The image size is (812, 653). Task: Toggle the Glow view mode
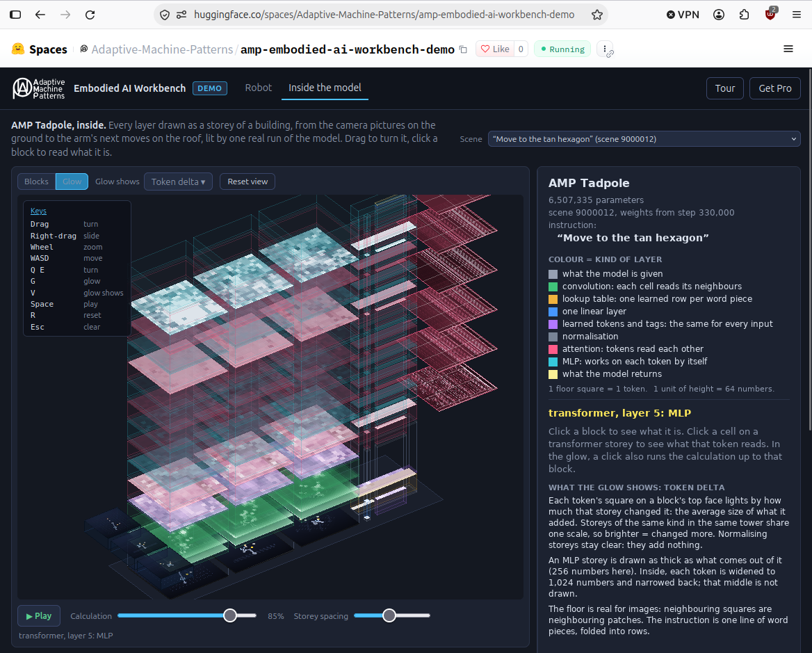[72, 182]
